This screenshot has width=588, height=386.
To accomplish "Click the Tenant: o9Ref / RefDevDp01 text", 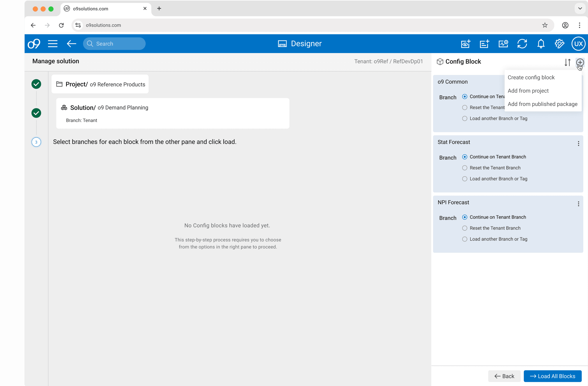I will pyautogui.click(x=388, y=61).
